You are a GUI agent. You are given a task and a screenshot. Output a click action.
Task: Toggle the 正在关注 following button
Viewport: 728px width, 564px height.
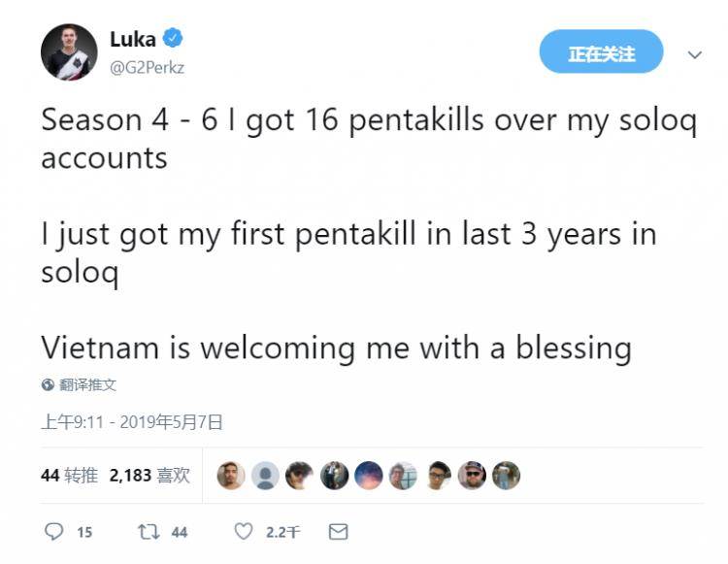(x=601, y=53)
